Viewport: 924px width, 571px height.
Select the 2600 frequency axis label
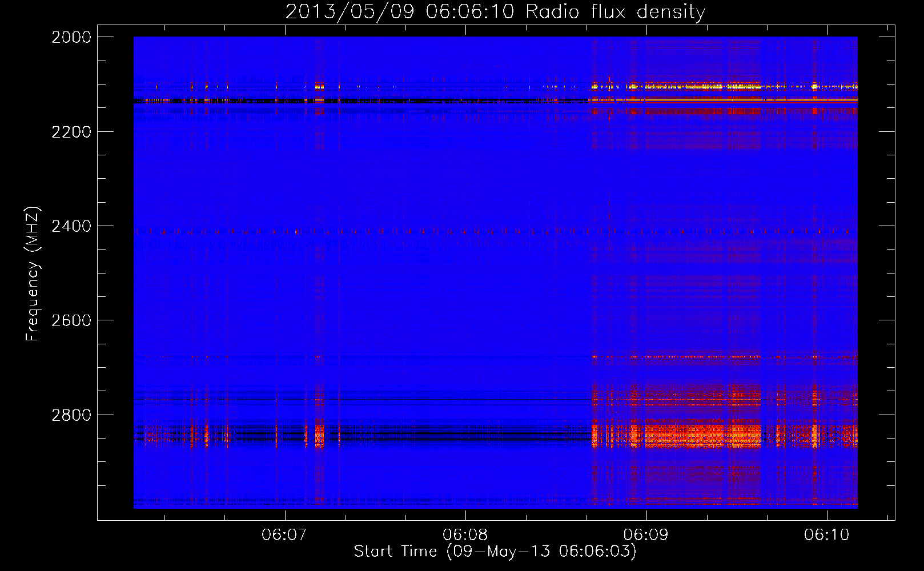[x=71, y=320]
